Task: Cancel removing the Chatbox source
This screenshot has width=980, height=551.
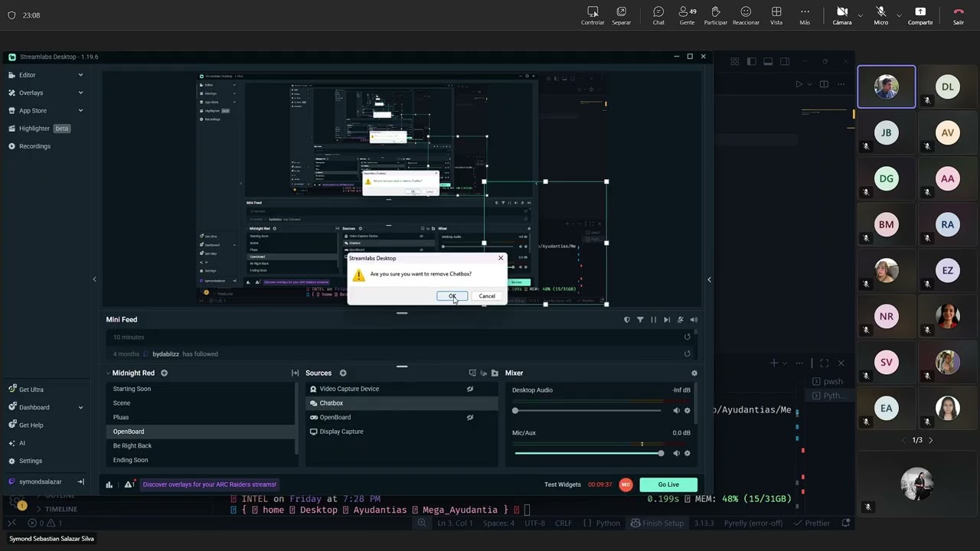Action: [487, 296]
